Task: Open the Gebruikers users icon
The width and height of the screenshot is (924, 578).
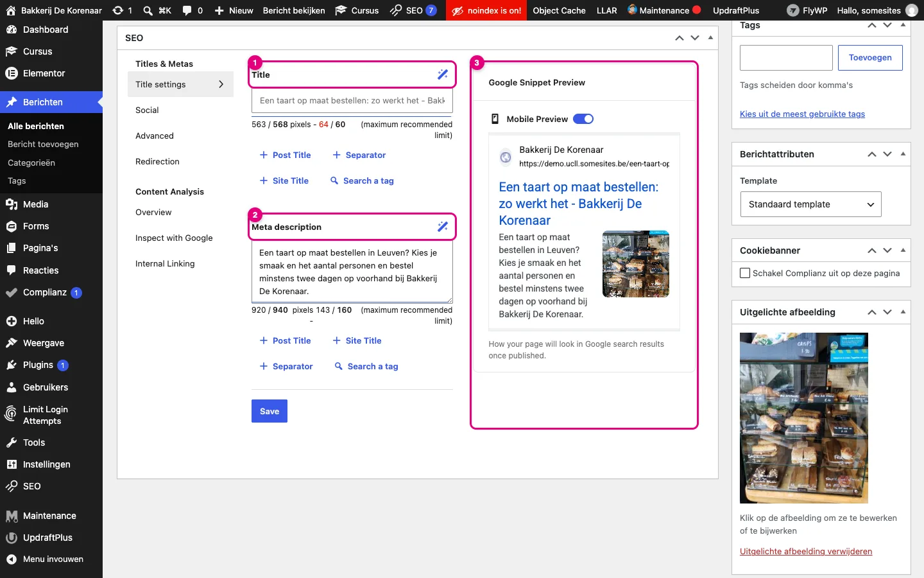Action: pyautogui.click(x=11, y=387)
